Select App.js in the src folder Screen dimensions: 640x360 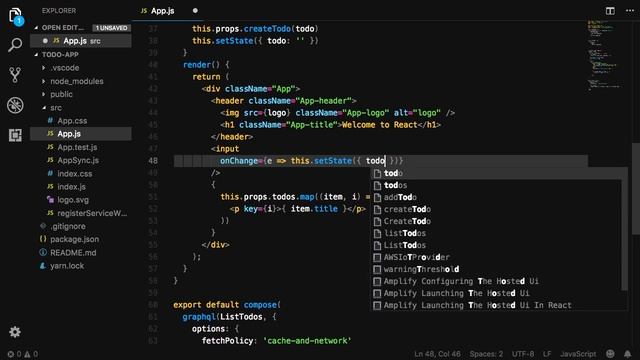(x=81, y=134)
